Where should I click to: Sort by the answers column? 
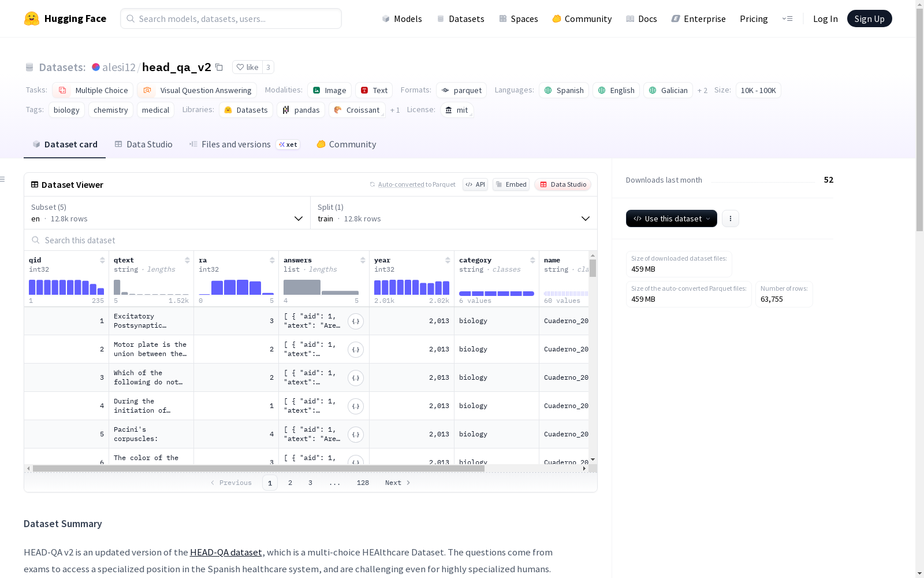tap(363, 260)
